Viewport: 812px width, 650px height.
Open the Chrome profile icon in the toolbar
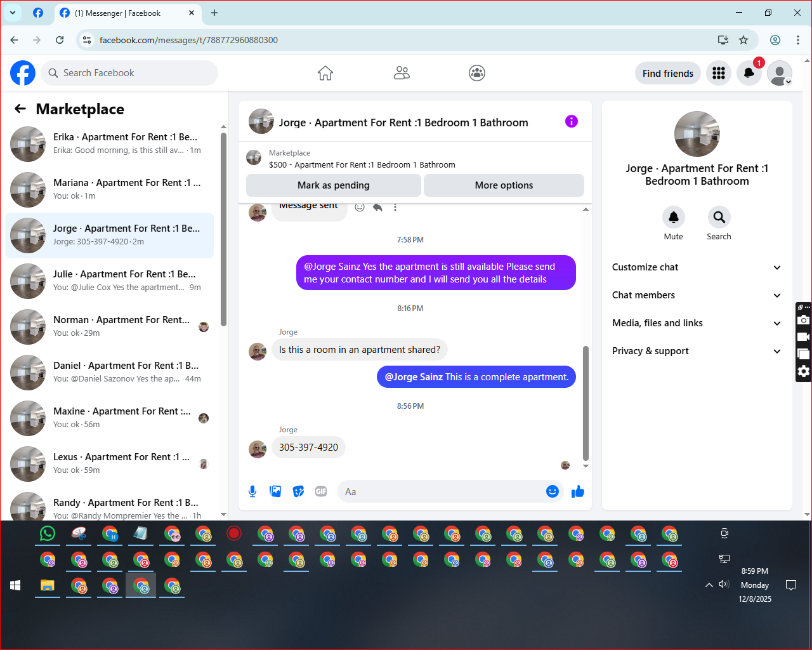click(x=775, y=40)
